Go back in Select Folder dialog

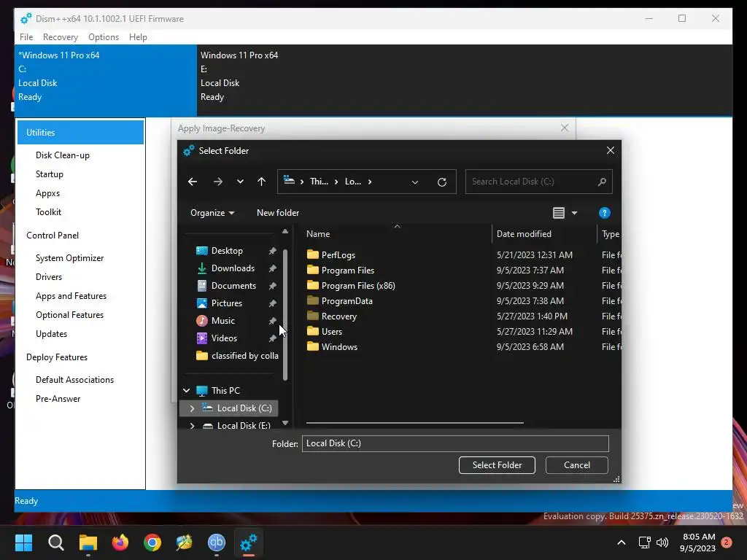tap(193, 182)
